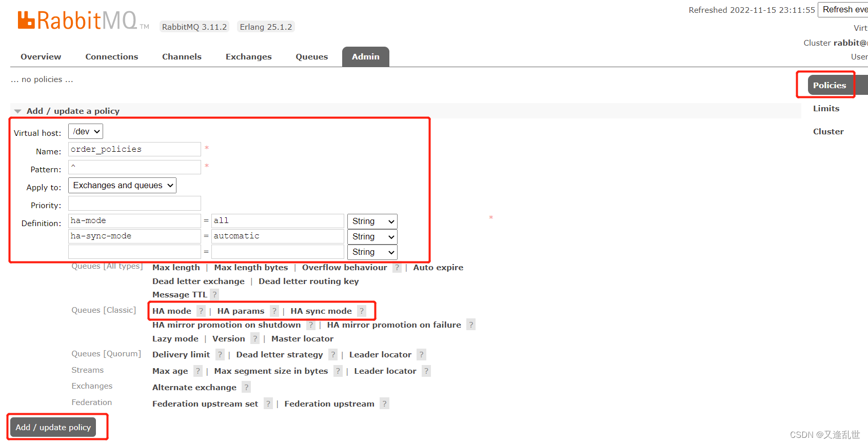The image size is (868, 444).
Task: Show help for Max age
Action: click(198, 371)
